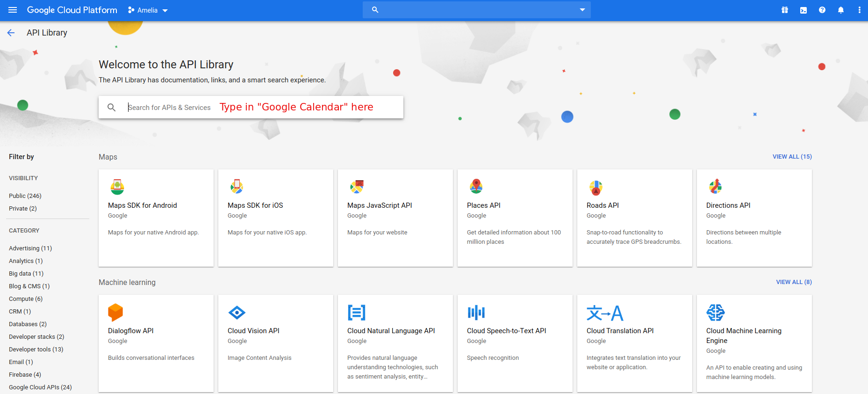The image size is (868, 394).
Task: Open the hamburger navigation menu
Action: click(13, 10)
